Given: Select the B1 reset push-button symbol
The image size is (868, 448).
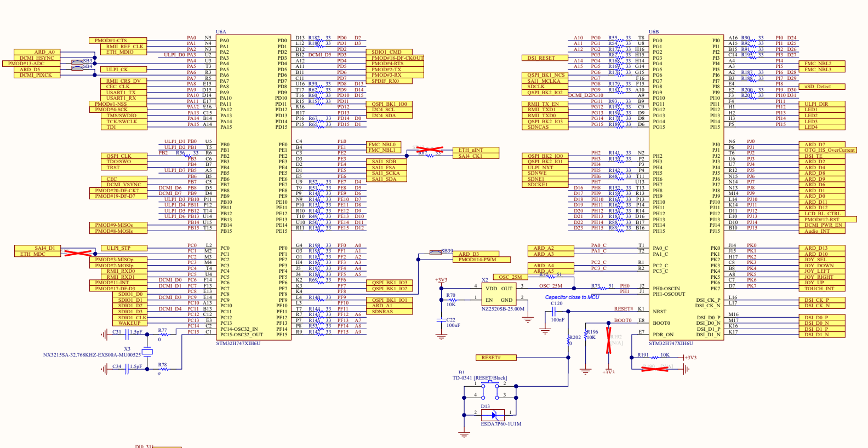Looking at the screenshot, I should click(x=490, y=390).
